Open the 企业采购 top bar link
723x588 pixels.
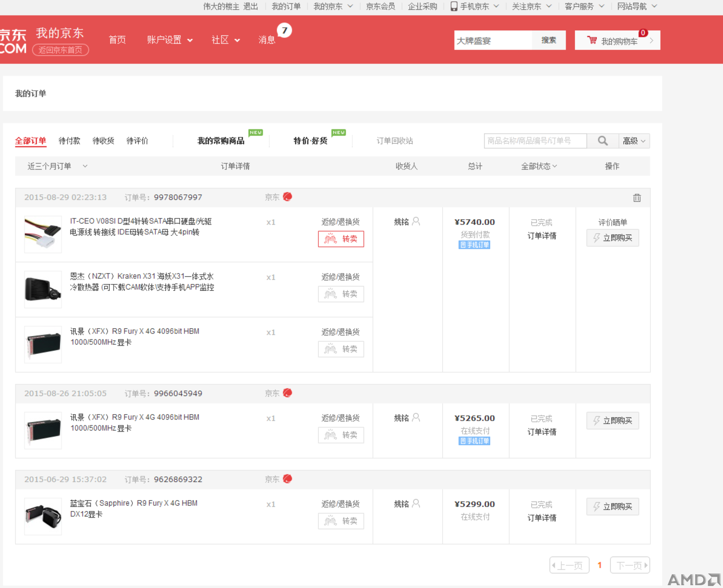click(422, 6)
